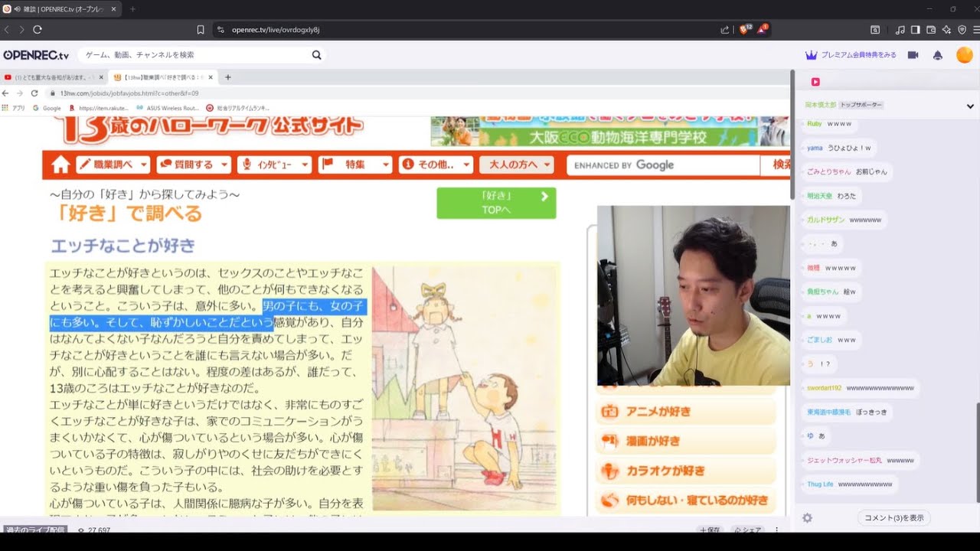Screen dimensions: 980x551
Task: Open カラオケが好き category
Action: [685, 471]
